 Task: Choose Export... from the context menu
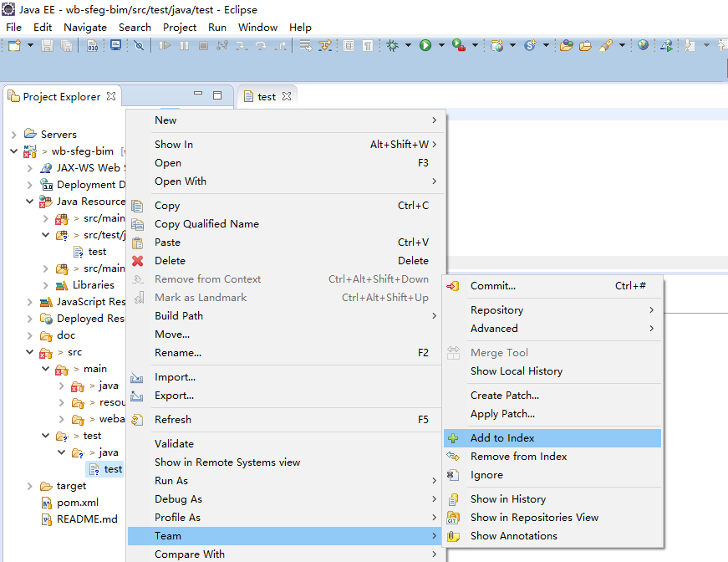pos(285,396)
